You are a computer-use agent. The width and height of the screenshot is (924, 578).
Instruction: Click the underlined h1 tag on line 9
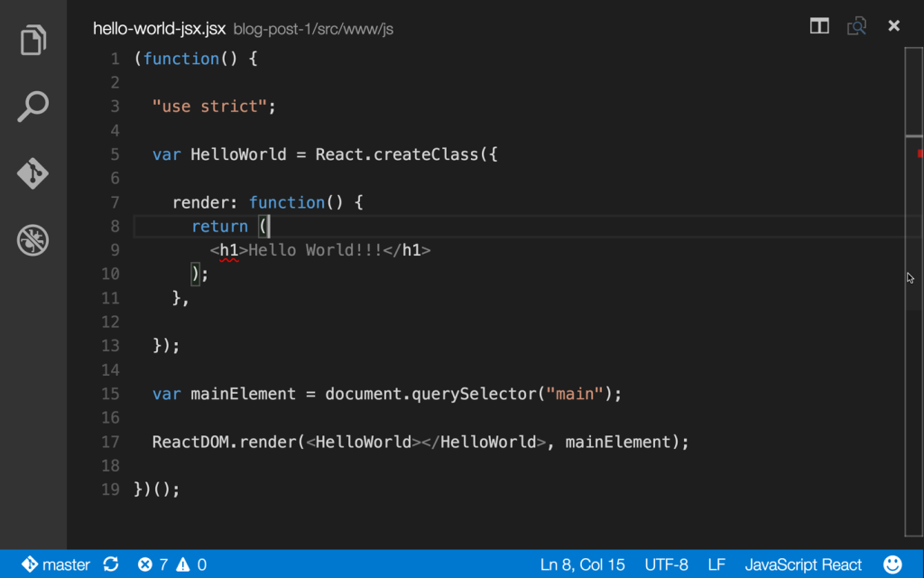(x=228, y=250)
